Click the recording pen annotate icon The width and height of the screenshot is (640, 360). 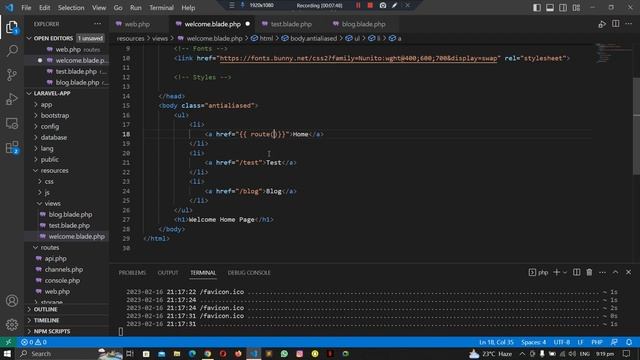click(x=394, y=5)
